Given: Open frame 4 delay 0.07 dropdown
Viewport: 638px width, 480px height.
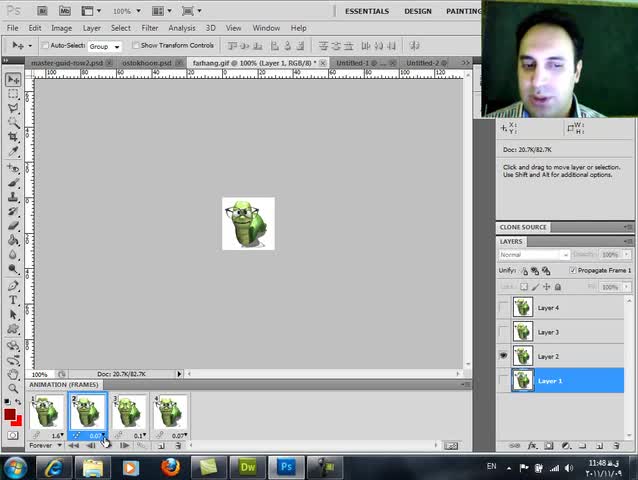Looking at the screenshot, I should point(179,435).
